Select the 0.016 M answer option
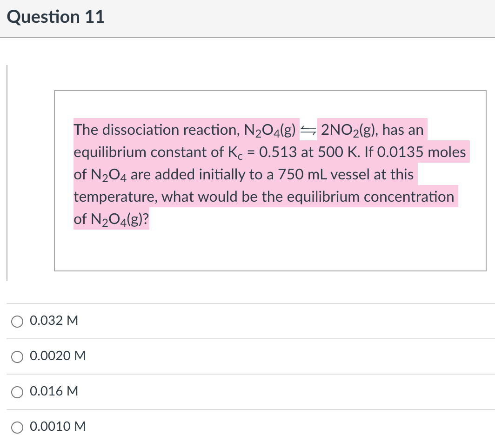Viewport: 495px width, 448px height. [x=17, y=392]
